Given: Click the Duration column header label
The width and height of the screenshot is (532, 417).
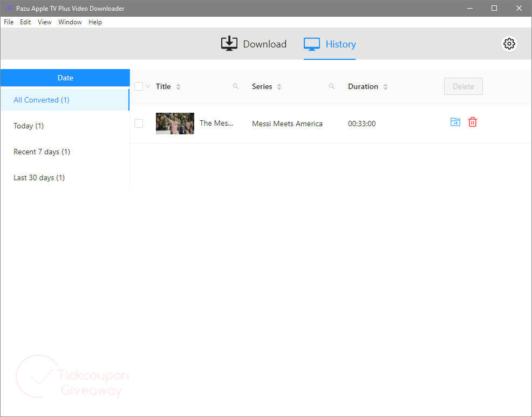Looking at the screenshot, I should tap(363, 86).
